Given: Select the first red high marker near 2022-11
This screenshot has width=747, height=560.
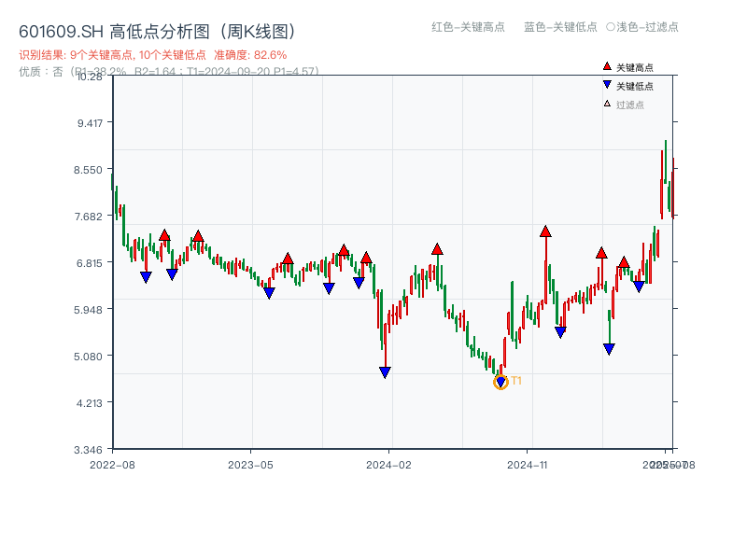Looking at the screenshot, I should 164,235.
